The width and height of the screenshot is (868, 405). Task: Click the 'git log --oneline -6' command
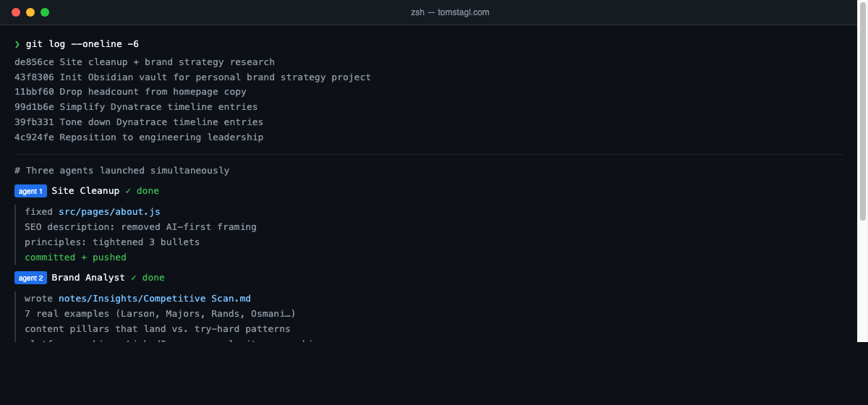pyautogui.click(x=82, y=44)
